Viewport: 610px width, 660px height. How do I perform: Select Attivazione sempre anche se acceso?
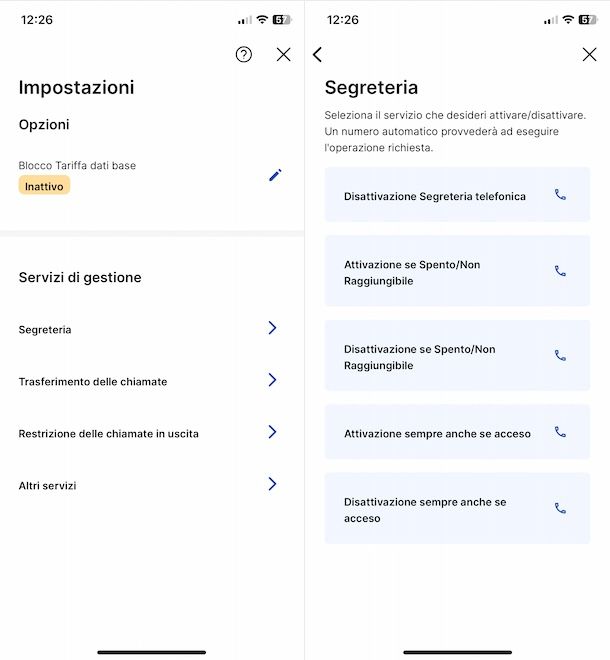(437, 434)
